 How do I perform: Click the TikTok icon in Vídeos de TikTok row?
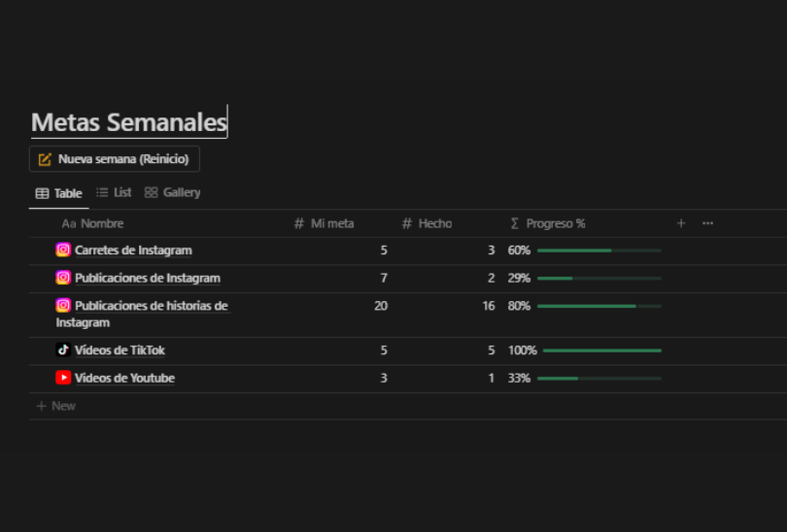[x=63, y=350]
